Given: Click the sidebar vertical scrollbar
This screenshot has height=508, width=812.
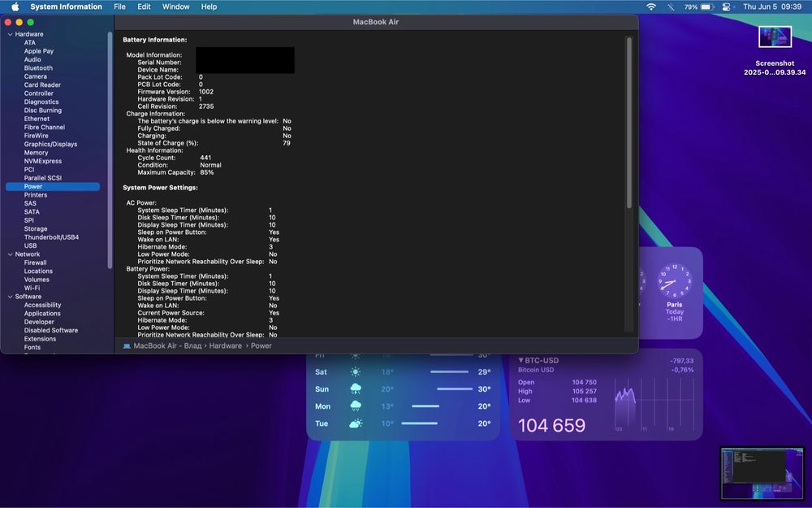Looking at the screenshot, I should pyautogui.click(x=110, y=150).
